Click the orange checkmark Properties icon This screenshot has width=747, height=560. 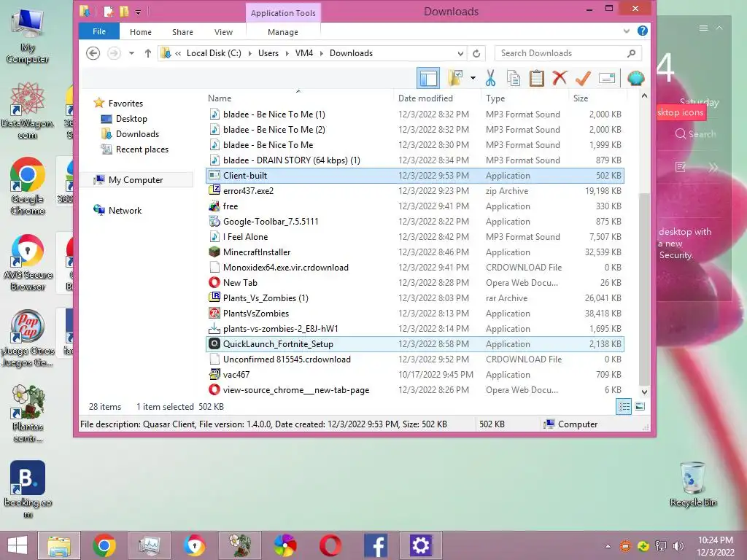point(583,78)
